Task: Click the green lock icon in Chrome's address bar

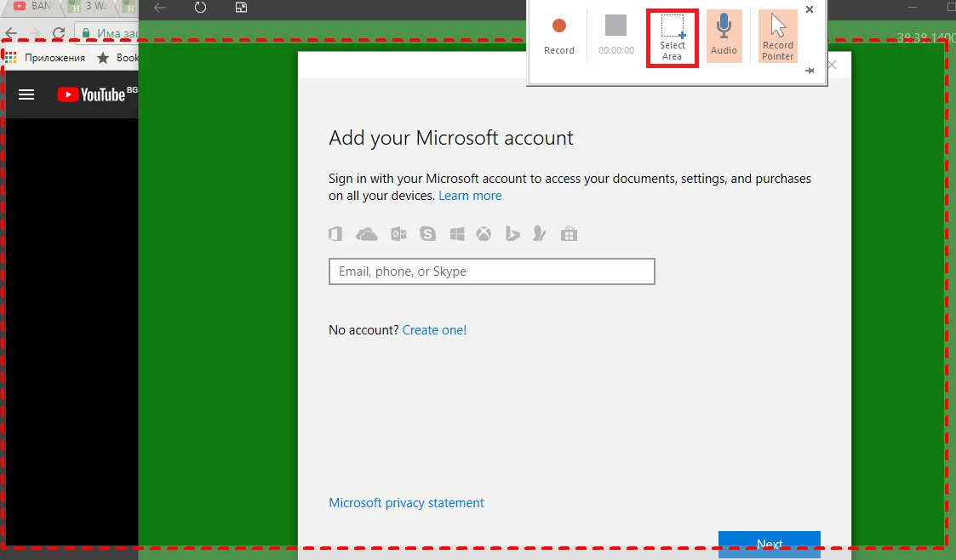Action: pos(86,33)
